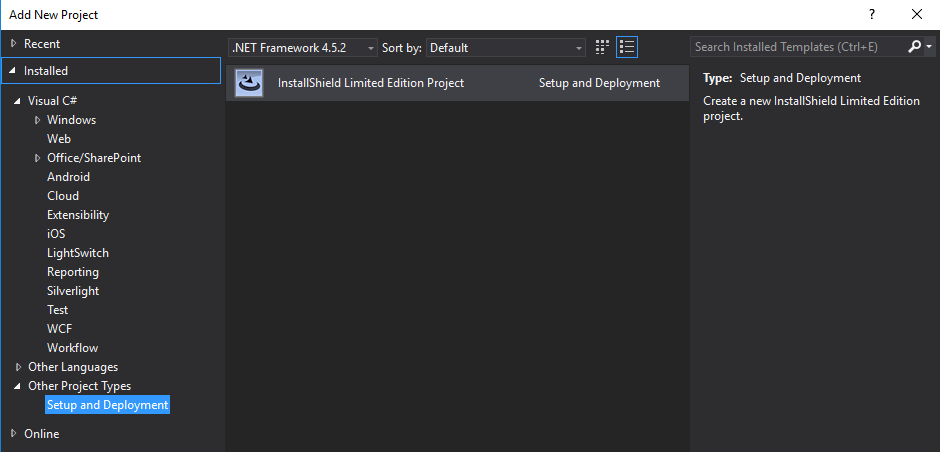Focus the Search Installed Templates field
The image size is (940, 452).
click(x=799, y=47)
